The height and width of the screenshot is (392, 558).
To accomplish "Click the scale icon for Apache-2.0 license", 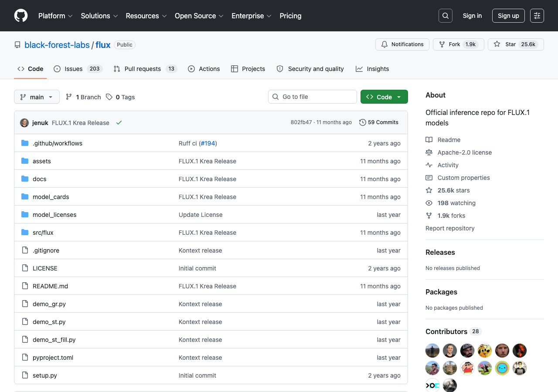I will pyautogui.click(x=429, y=152).
